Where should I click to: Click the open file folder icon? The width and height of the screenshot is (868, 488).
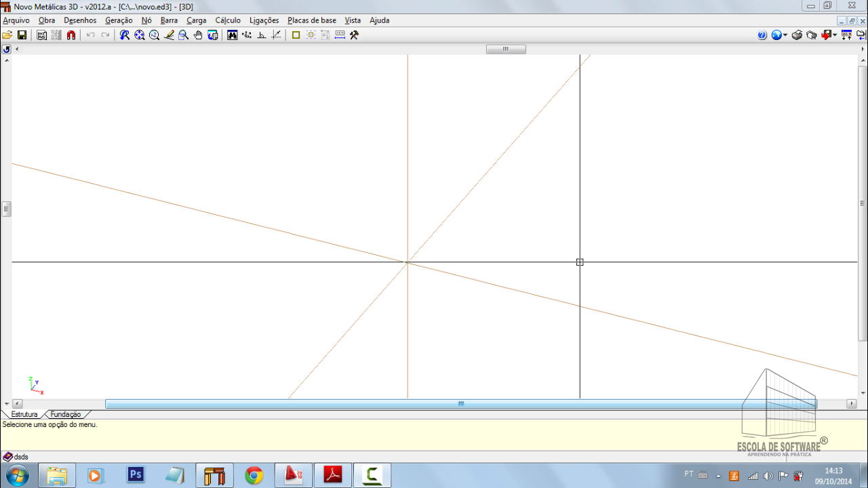pos(7,35)
